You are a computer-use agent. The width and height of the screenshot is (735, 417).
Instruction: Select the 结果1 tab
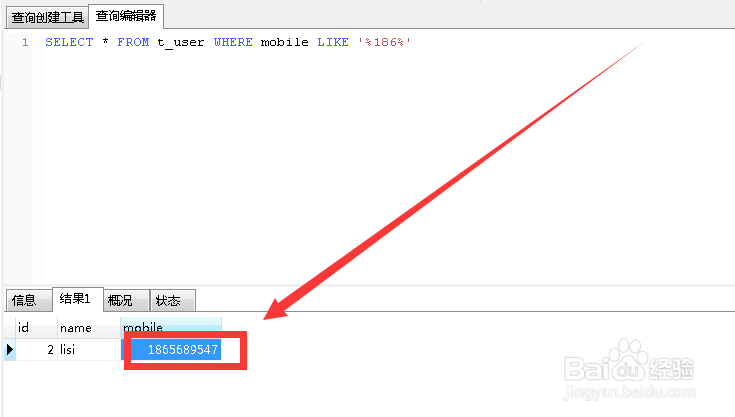click(x=78, y=299)
